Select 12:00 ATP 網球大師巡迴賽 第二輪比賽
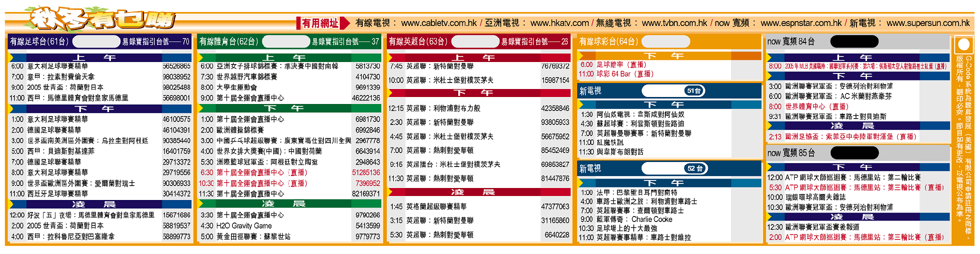 coord(844,177)
